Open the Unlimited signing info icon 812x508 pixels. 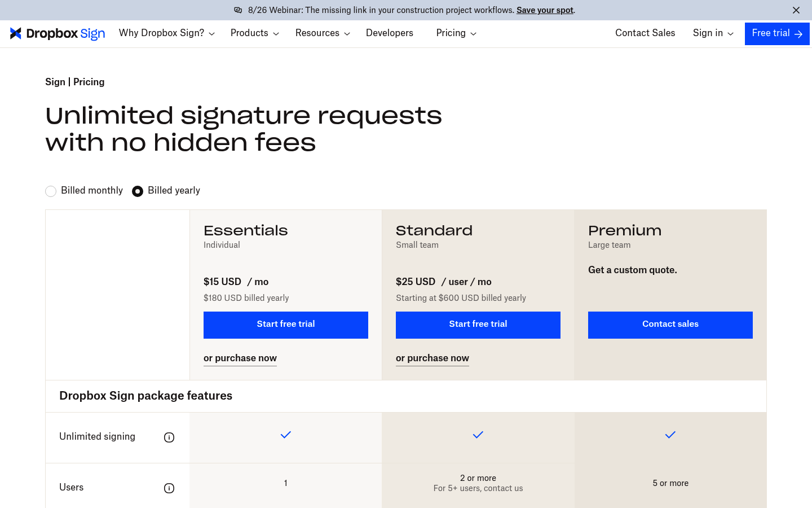[x=169, y=437]
